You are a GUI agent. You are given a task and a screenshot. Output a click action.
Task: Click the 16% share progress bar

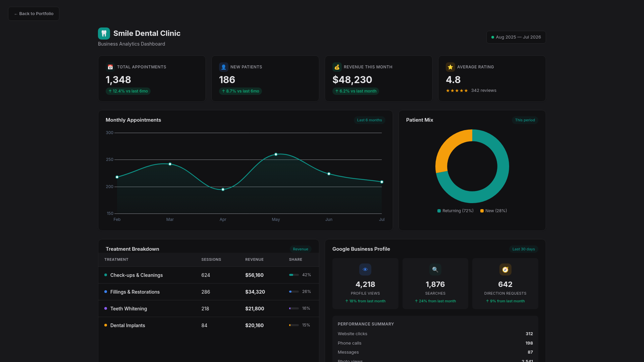294,308
